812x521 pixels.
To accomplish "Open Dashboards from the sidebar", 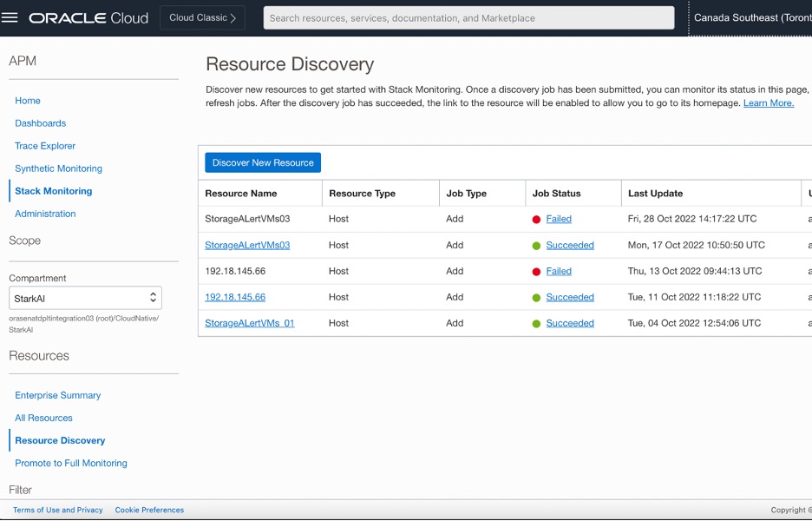I will click(40, 122).
